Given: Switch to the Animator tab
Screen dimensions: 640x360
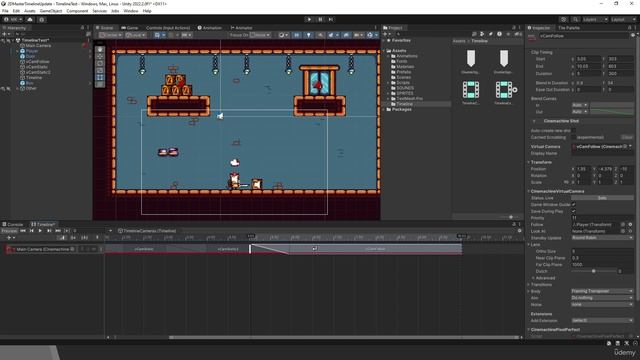Looking at the screenshot, I should coord(241,28).
